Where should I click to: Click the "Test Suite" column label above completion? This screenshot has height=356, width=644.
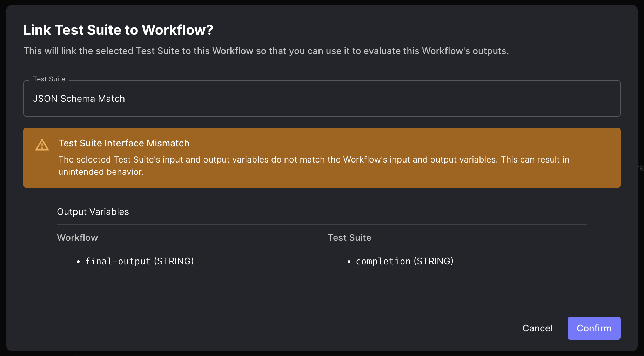[349, 238]
